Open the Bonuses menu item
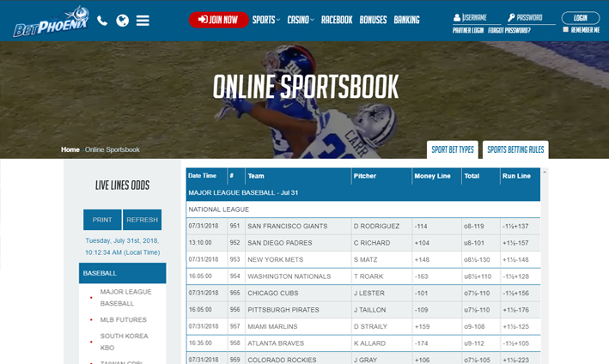This screenshot has width=609, height=364. 373,20
